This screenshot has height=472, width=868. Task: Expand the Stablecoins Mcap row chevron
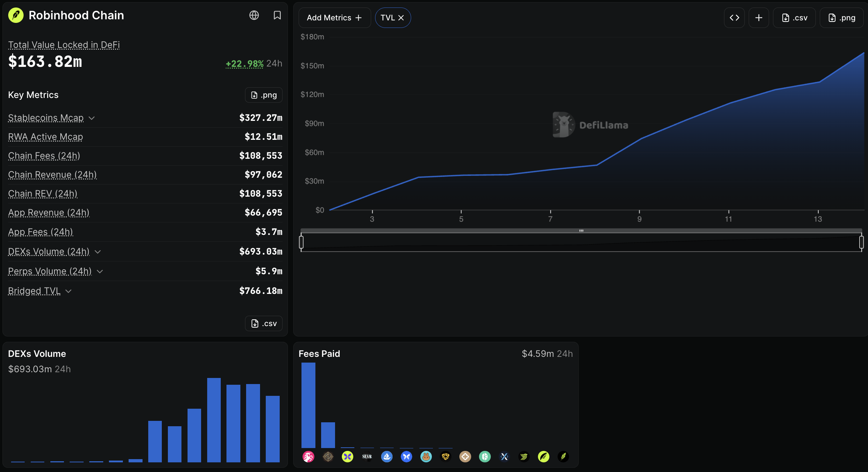pos(92,118)
